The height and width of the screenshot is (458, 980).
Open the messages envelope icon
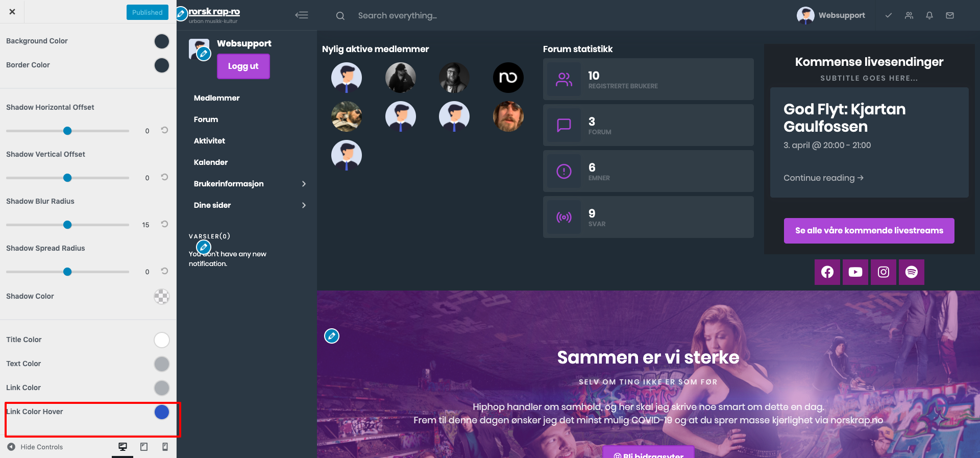[950, 15]
